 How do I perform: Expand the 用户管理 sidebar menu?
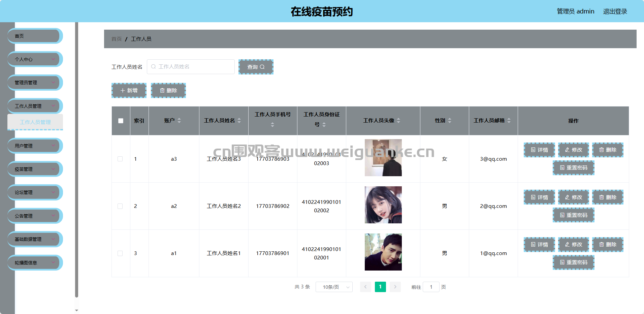[x=34, y=146]
